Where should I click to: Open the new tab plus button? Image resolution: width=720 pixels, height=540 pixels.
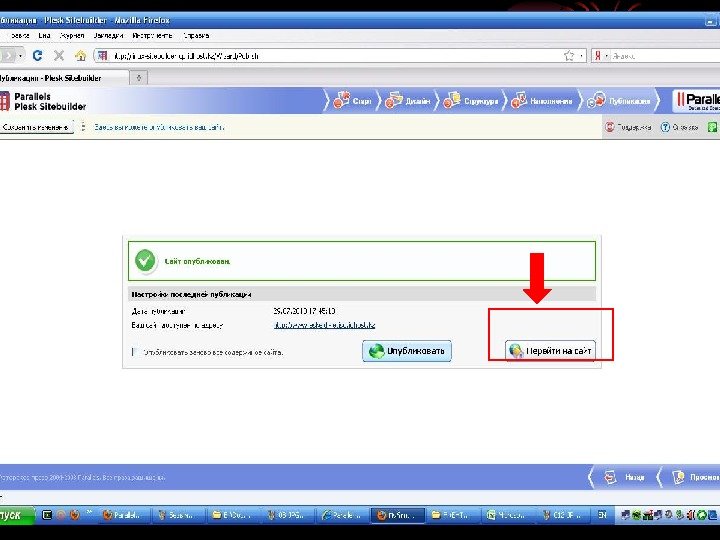139,78
